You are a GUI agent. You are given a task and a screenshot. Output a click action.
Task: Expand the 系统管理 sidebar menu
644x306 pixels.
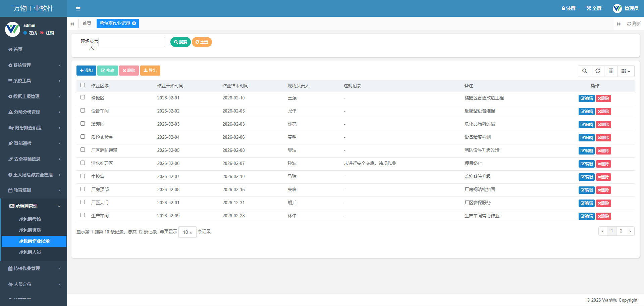coord(34,65)
